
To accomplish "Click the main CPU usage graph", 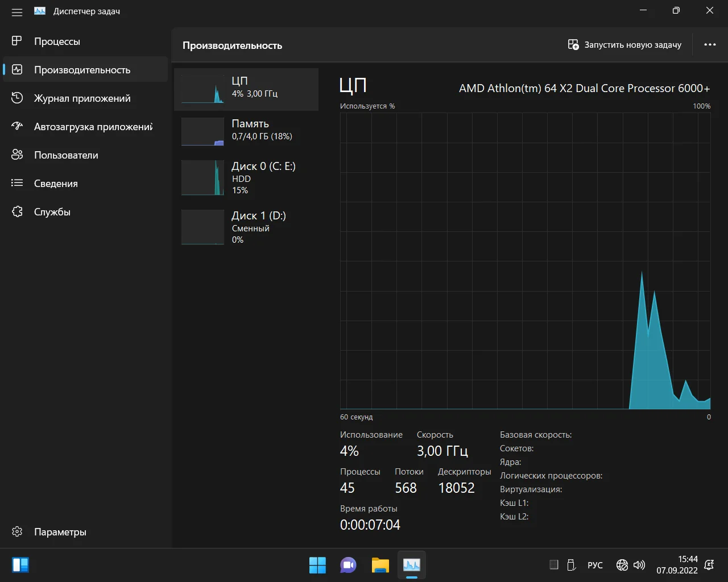I will click(x=525, y=261).
